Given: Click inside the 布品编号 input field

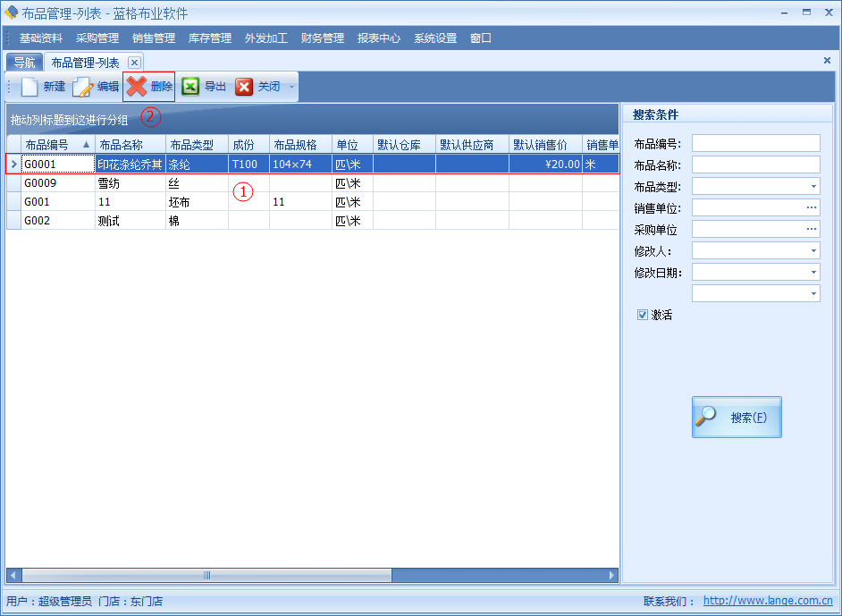Looking at the screenshot, I should (x=755, y=142).
